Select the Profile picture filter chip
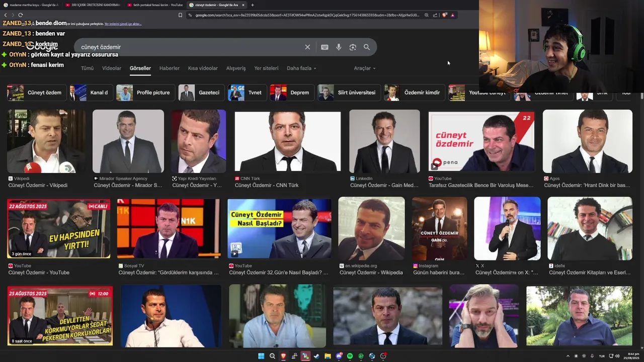 [144, 93]
